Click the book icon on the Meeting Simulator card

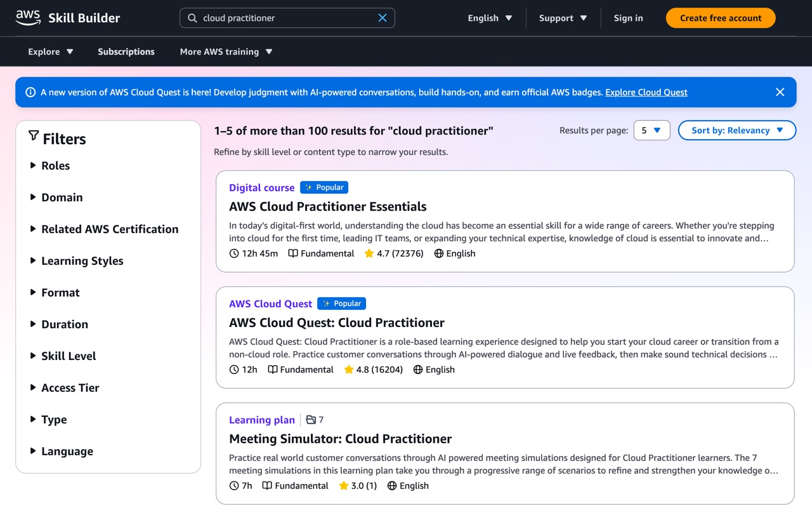[267, 486]
